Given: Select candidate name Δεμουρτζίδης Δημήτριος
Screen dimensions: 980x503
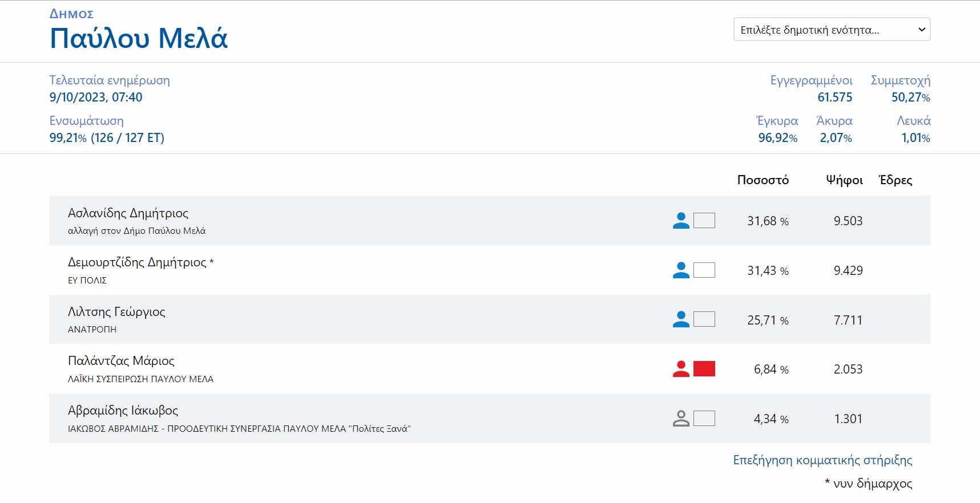Looking at the screenshot, I should click(x=137, y=262).
